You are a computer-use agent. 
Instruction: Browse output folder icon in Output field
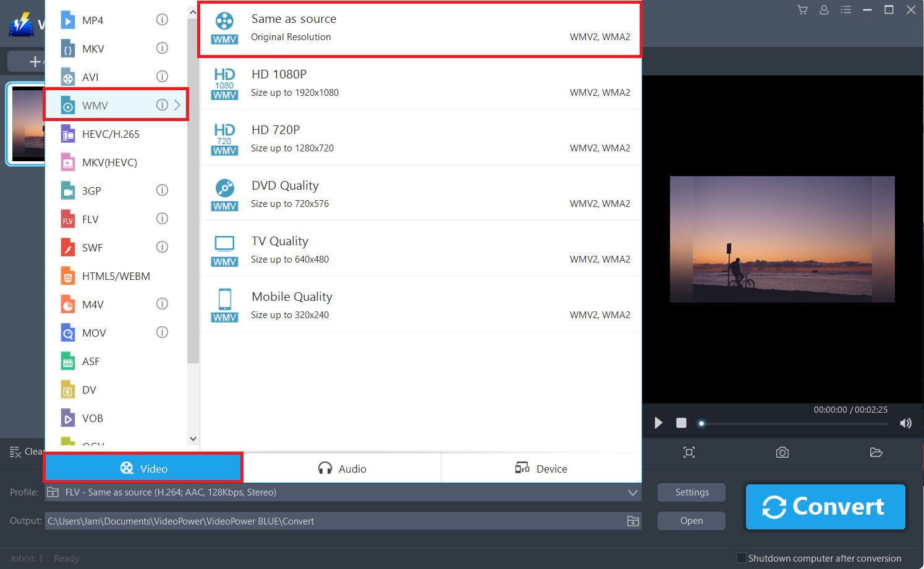633,521
